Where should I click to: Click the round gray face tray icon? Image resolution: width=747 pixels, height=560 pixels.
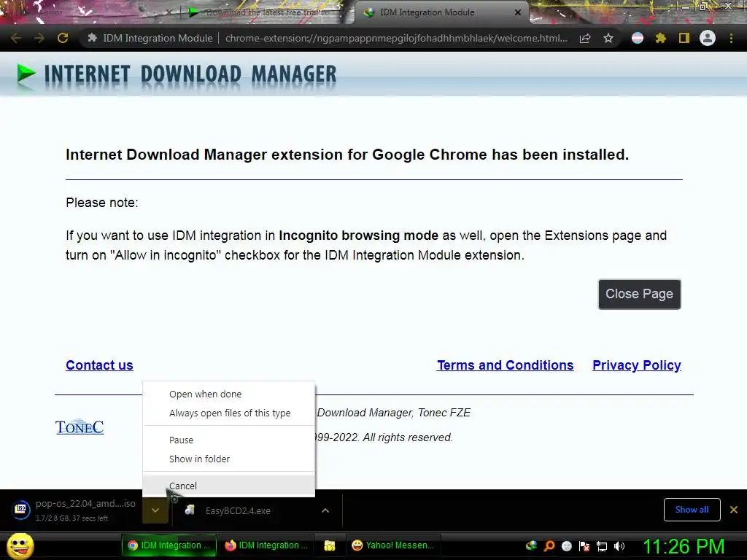click(x=566, y=545)
